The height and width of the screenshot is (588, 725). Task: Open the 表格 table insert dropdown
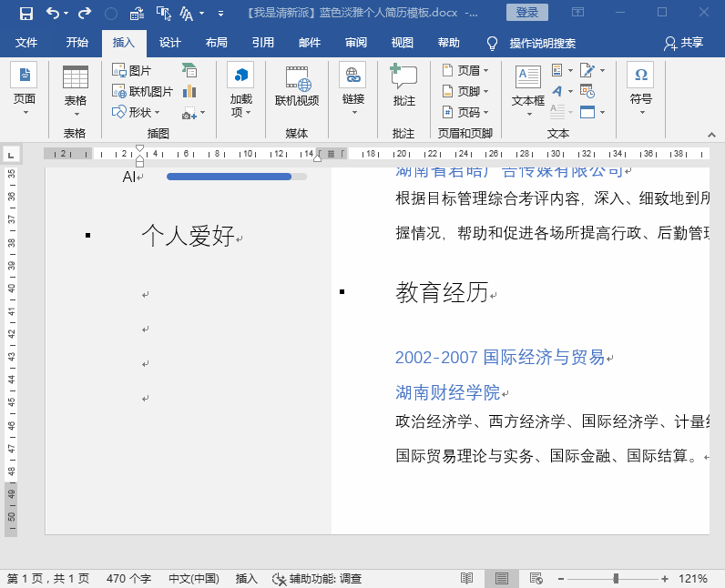click(x=76, y=90)
